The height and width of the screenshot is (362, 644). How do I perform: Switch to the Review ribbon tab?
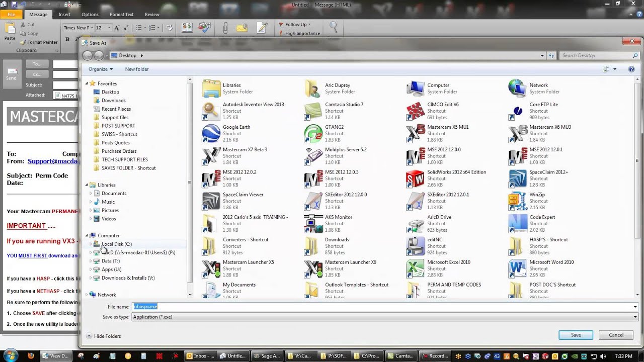pyautogui.click(x=152, y=15)
